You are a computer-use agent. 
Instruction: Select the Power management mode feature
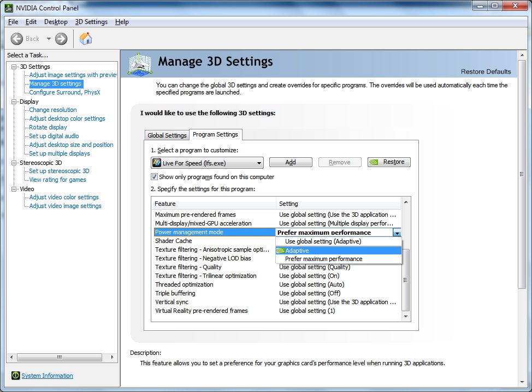(x=214, y=232)
